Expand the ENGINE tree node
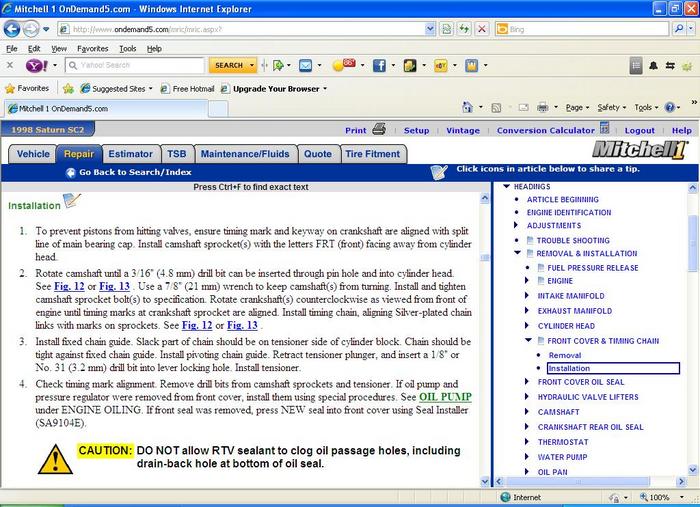 (x=527, y=281)
